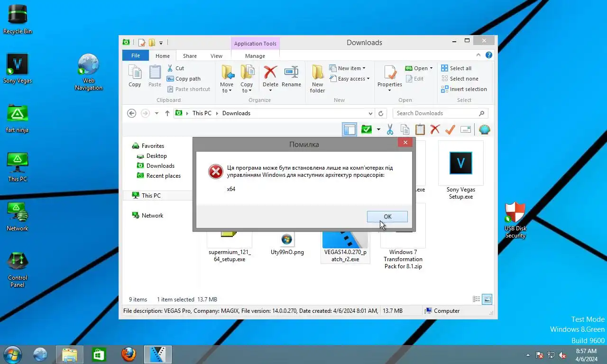Click the copy pages icon in lower toolbar
607x364 pixels.
coord(405,129)
